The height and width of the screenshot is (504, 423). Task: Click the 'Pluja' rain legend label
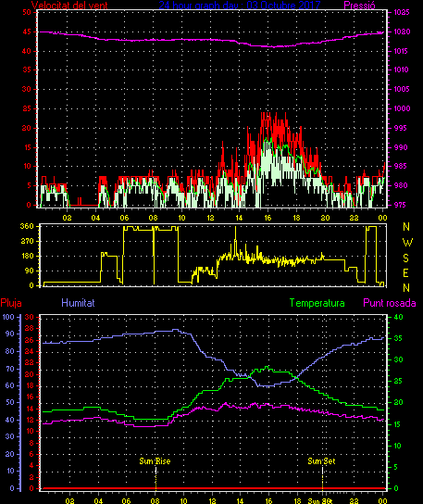click(11, 303)
